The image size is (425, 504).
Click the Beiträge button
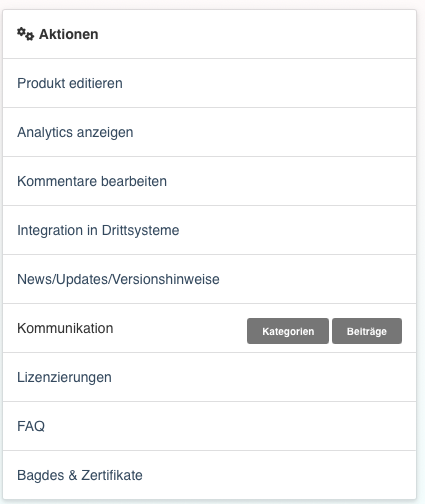(x=367, y=331)
